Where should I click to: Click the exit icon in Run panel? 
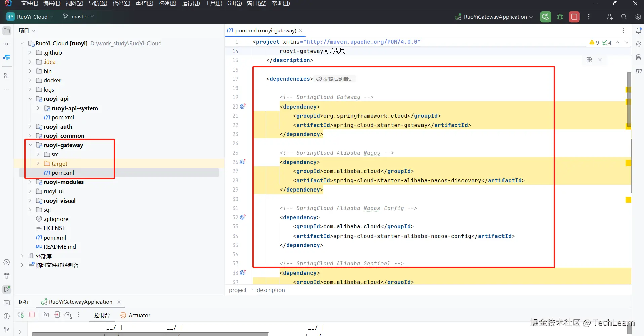[57, 315]
